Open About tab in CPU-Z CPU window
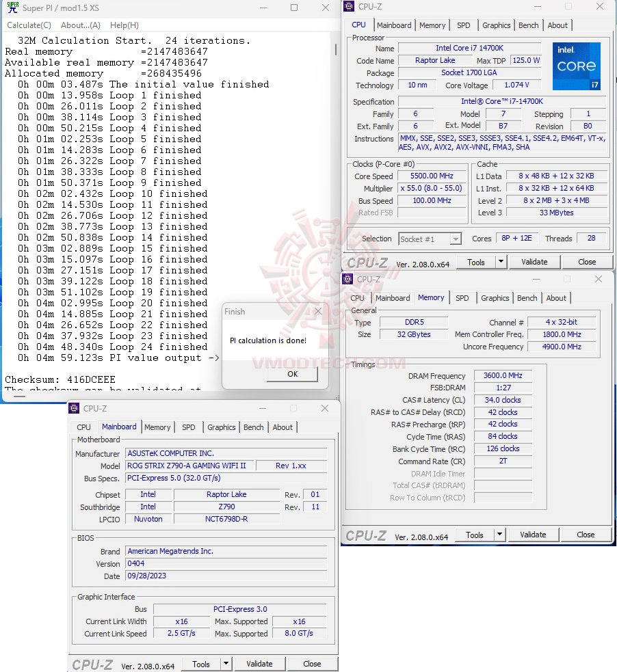 click(557, 25)
